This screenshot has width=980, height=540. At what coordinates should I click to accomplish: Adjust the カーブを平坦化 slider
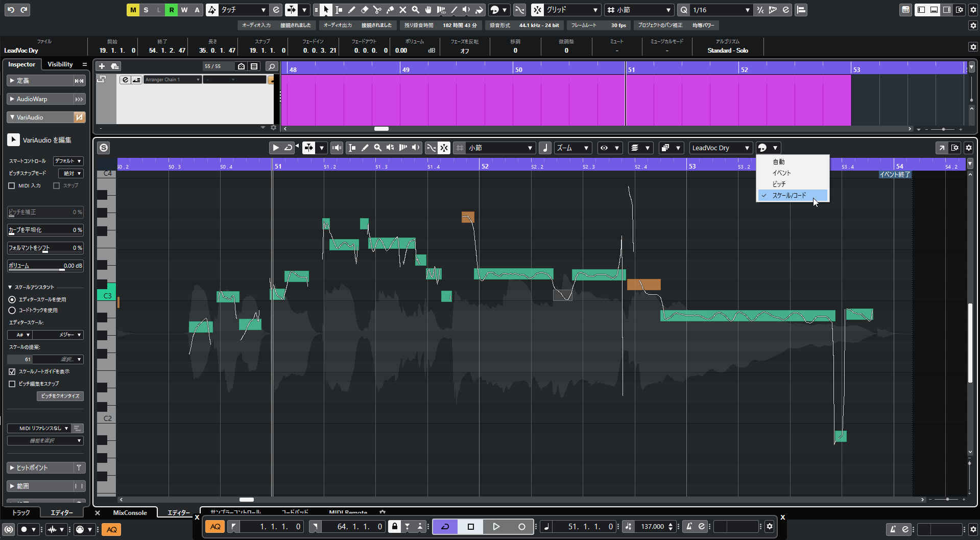[45, 230]
